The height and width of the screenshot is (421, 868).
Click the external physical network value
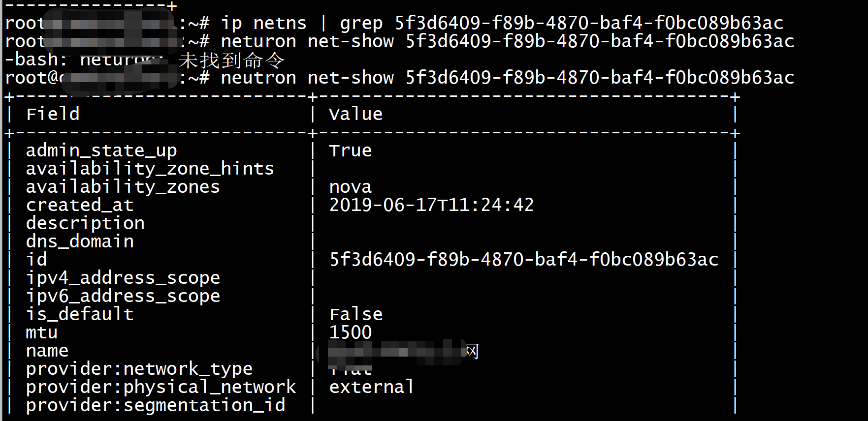pyautogui.click(x=372, y=387)
